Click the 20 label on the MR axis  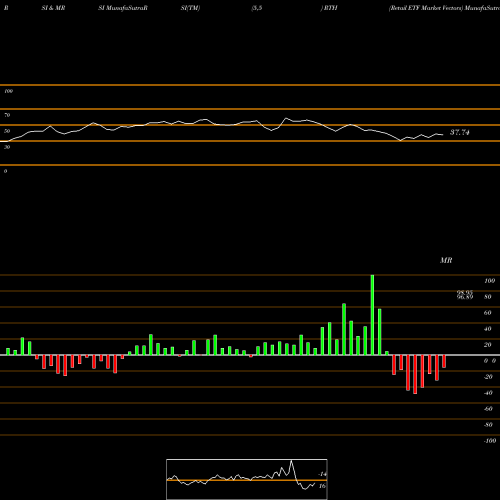[488, 345]
